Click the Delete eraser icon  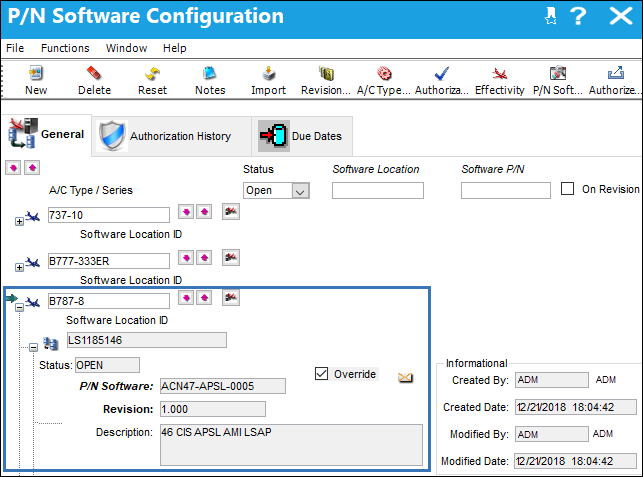coord(94,73)
